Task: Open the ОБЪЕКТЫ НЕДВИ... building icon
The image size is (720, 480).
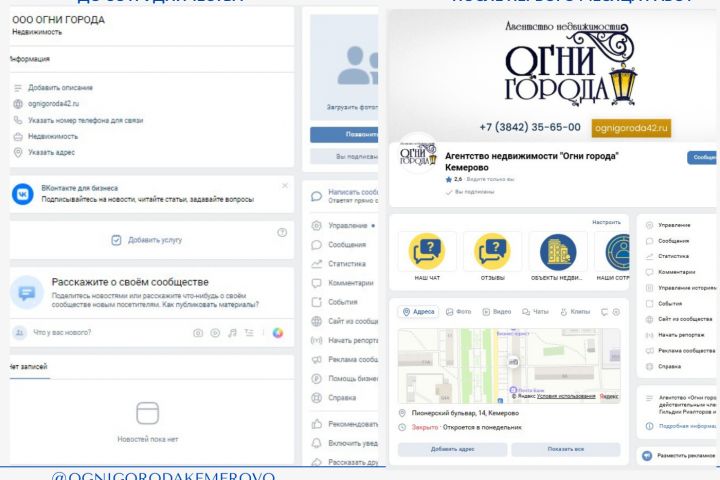Action: [558, 251]
